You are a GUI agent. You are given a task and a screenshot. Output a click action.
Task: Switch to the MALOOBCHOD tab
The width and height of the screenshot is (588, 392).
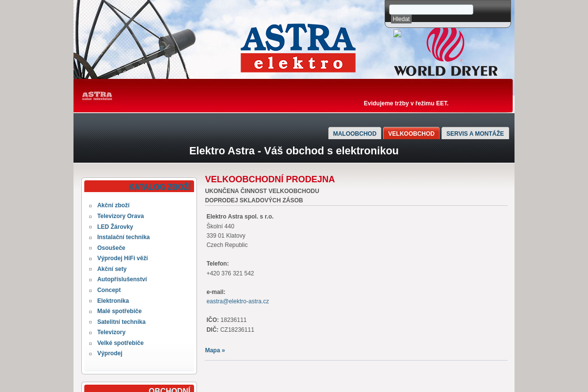point(354,133)
